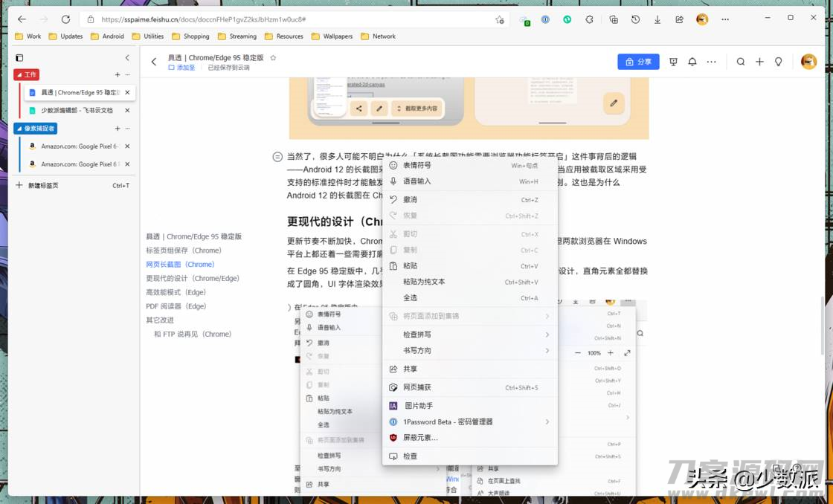The width and height of the screenshot is (833, 504).
Task: Open the Feishu user avatar at the header end
Action: (x=808, y=62)
